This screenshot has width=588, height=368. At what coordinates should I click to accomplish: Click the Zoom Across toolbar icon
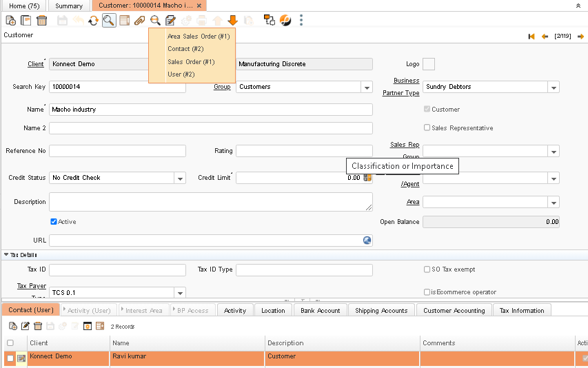[x=155, y=20]
